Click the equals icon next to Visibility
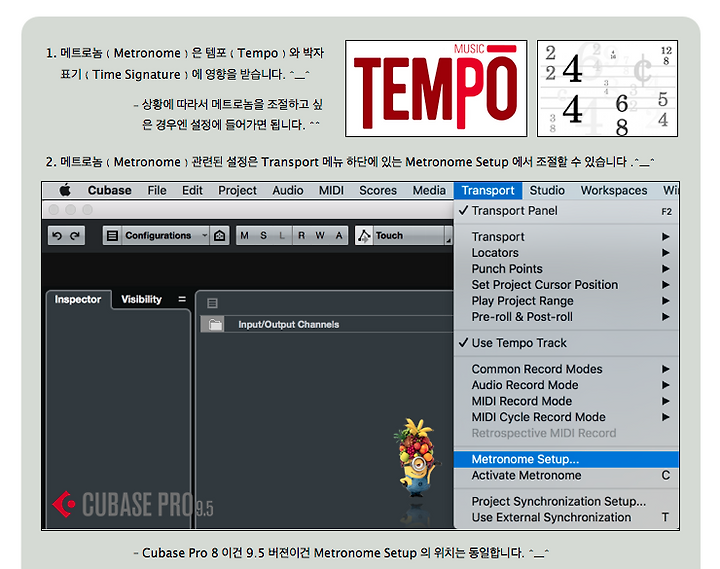Image resolution: width=720 pixels, height=569 pixels. [x=182, y=299]
